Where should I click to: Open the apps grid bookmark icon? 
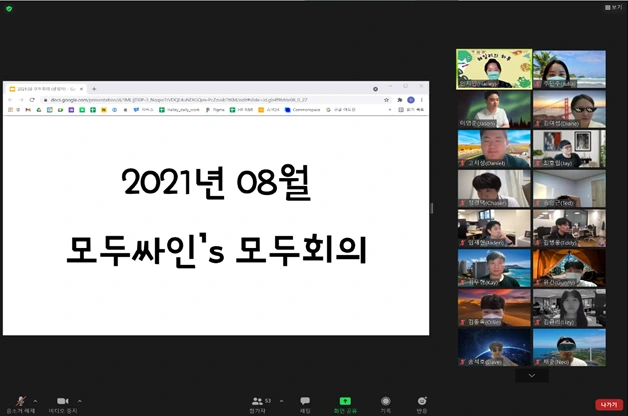[x=10, y=110]
